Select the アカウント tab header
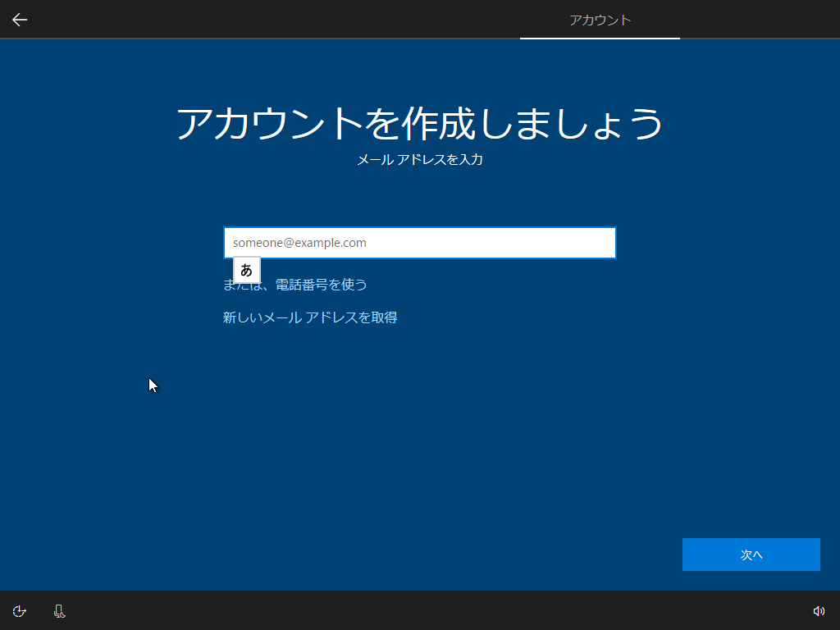This screenshot has width=840, height=630. point(600,19)
